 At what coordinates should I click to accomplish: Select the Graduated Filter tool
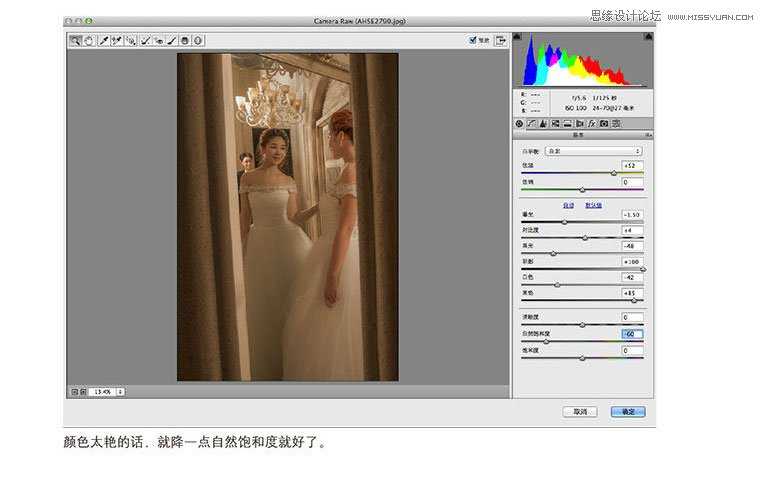pyautogui.click(x=185, y=41)
